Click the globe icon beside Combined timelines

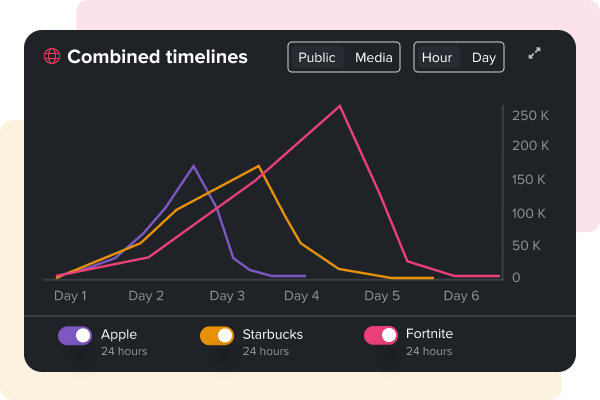click(52, 57)
